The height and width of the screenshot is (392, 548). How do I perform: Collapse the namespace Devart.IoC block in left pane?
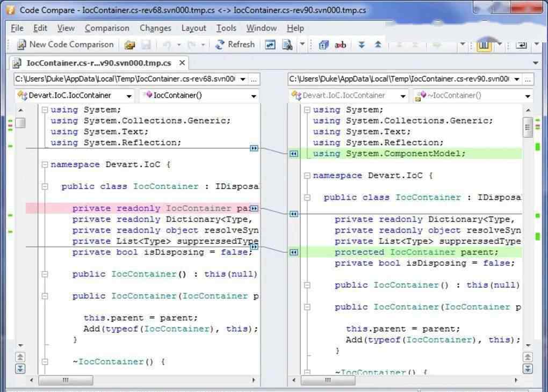pos(45,165)
